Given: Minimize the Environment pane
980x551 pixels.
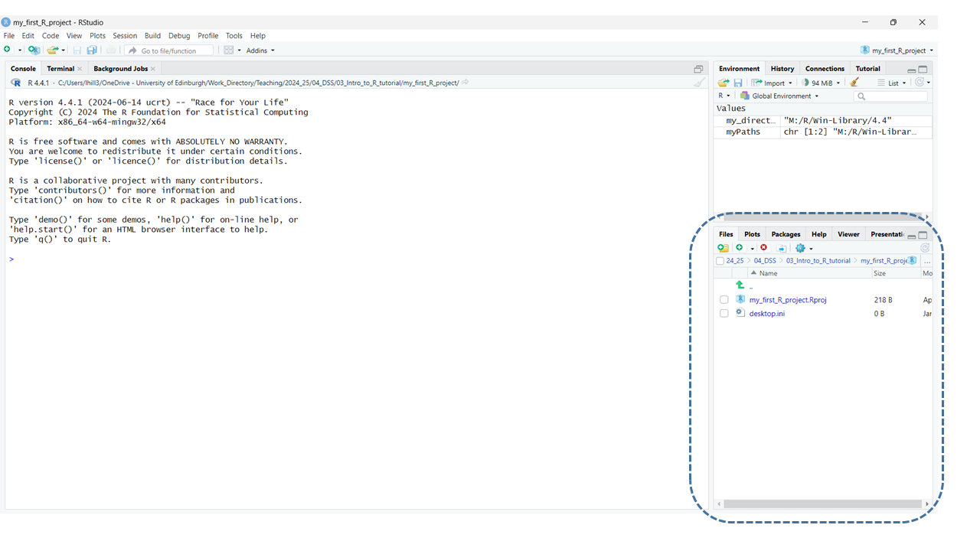Looking at the screenshot, I should [x=911, y=70].
